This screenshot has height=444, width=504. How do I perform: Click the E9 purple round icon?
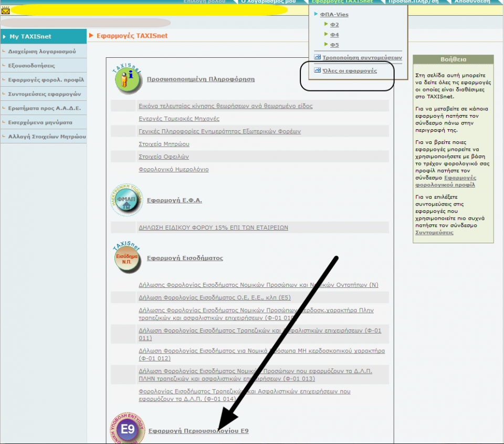(x=127, y=428)
